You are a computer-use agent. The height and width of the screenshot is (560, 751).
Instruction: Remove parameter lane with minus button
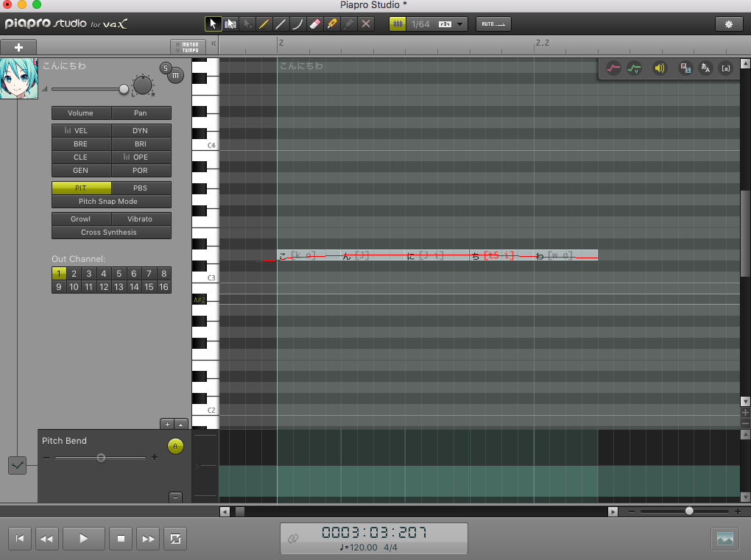pos(176,497)
